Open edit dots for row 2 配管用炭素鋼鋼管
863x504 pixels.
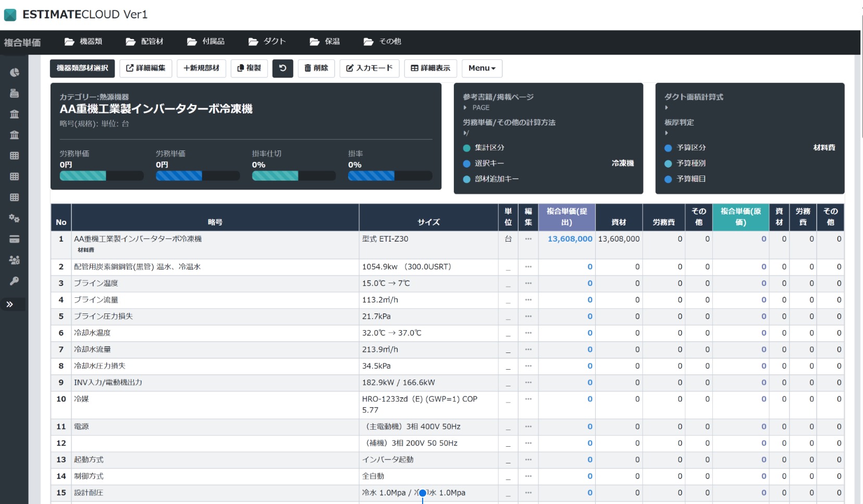528,267
